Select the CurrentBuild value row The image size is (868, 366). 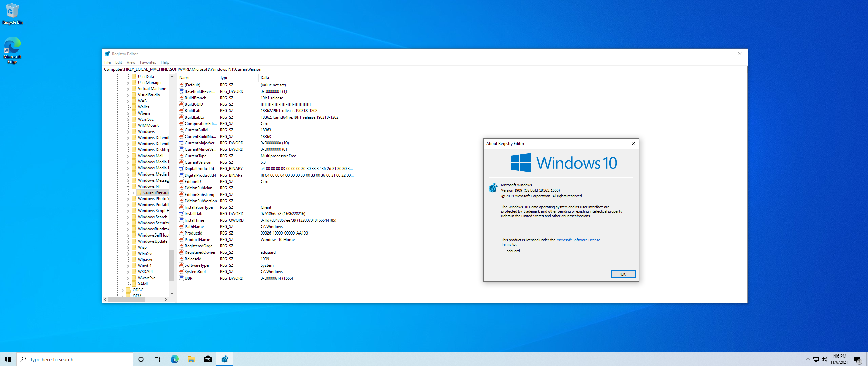[266, 130]
